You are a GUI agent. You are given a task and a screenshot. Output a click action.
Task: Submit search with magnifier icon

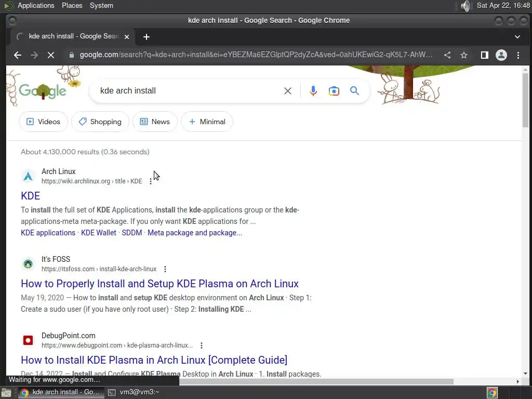pyautogui.click(x=354, y=91)
